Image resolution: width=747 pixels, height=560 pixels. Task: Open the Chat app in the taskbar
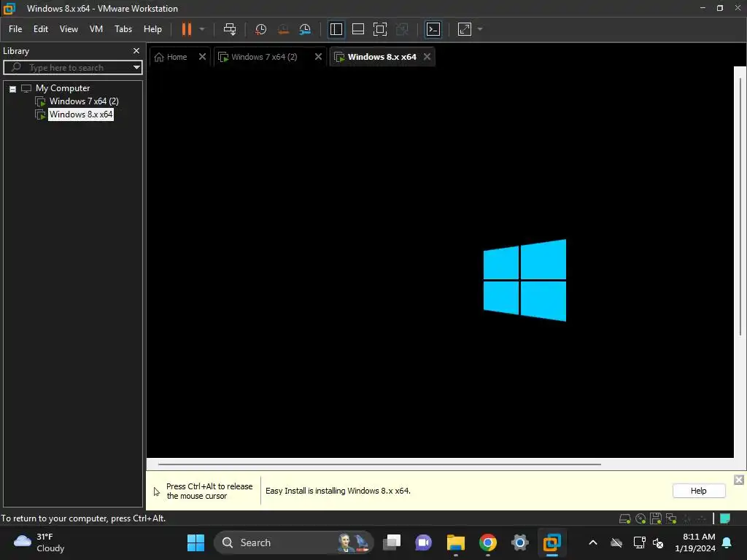423,542
